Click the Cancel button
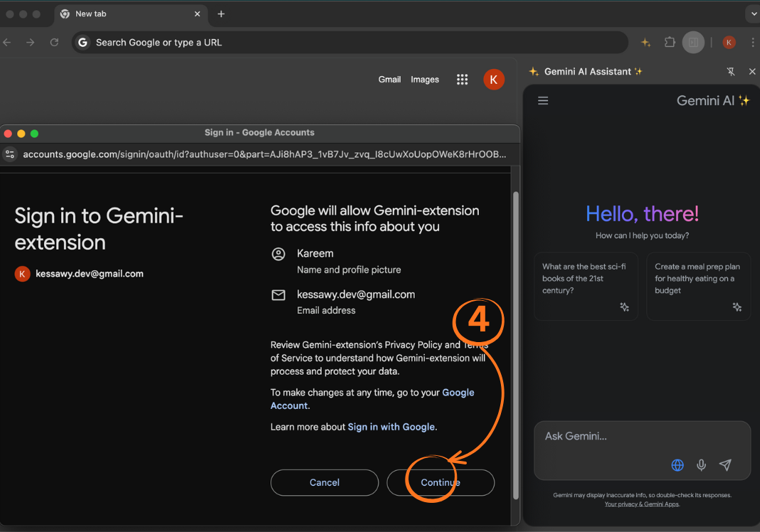760x532 pixels. click(x=324, y=483)
